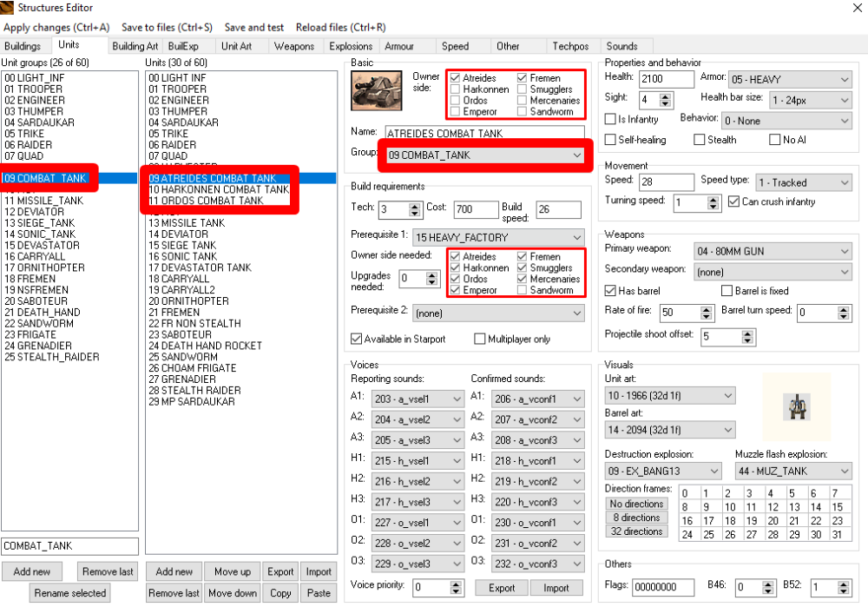Toggle the Self-healing checkbox
The height and width of the screenshot is (607, 868).
tap(611, 140)
